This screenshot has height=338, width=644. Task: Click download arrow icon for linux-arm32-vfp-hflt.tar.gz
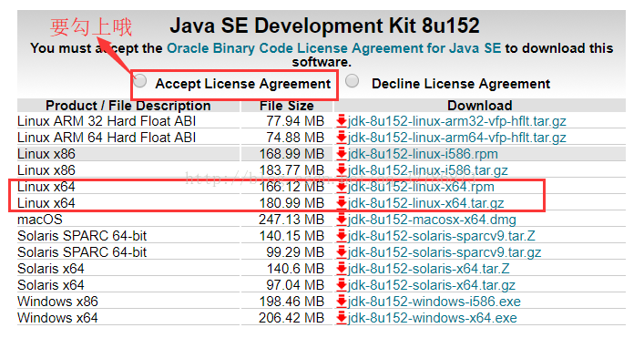pyautogui.click(x=342, y=121)
